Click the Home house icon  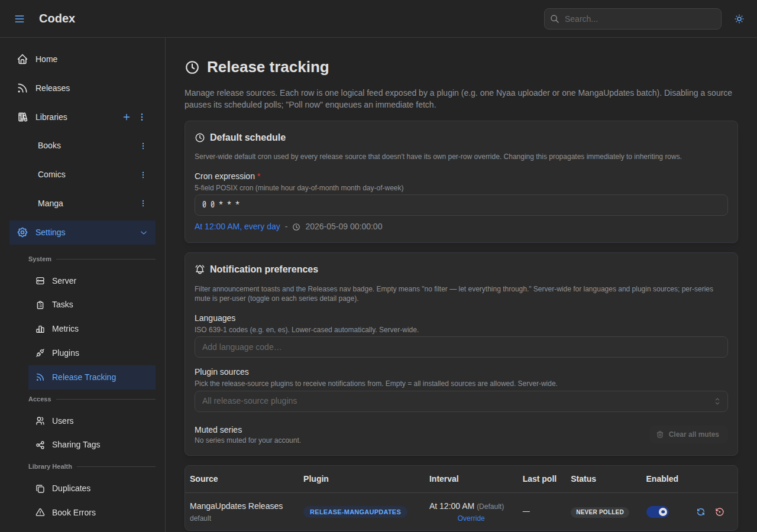[x=22, y=59]
